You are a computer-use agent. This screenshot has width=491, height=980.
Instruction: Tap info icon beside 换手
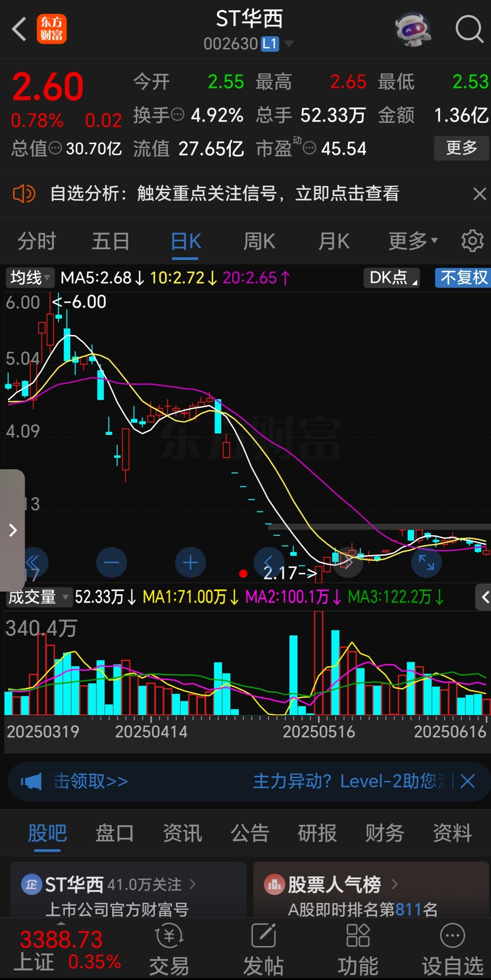tap(177, 114)
